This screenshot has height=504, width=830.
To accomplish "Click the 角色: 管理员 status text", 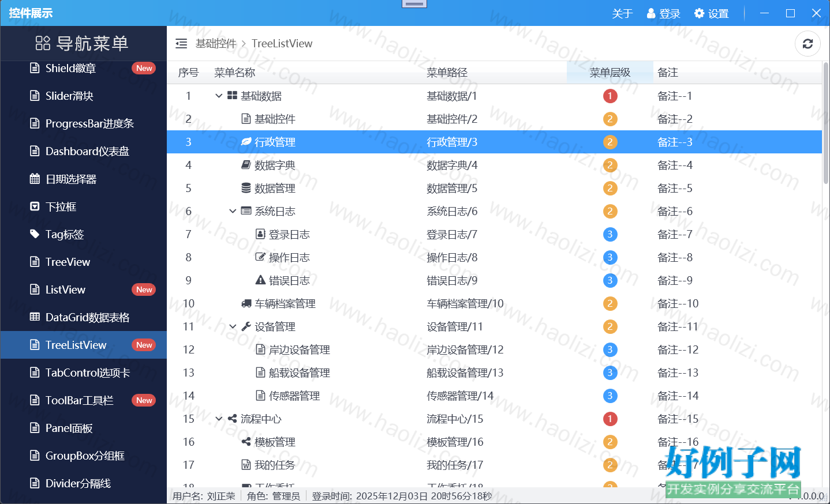I will coord(274,496).
